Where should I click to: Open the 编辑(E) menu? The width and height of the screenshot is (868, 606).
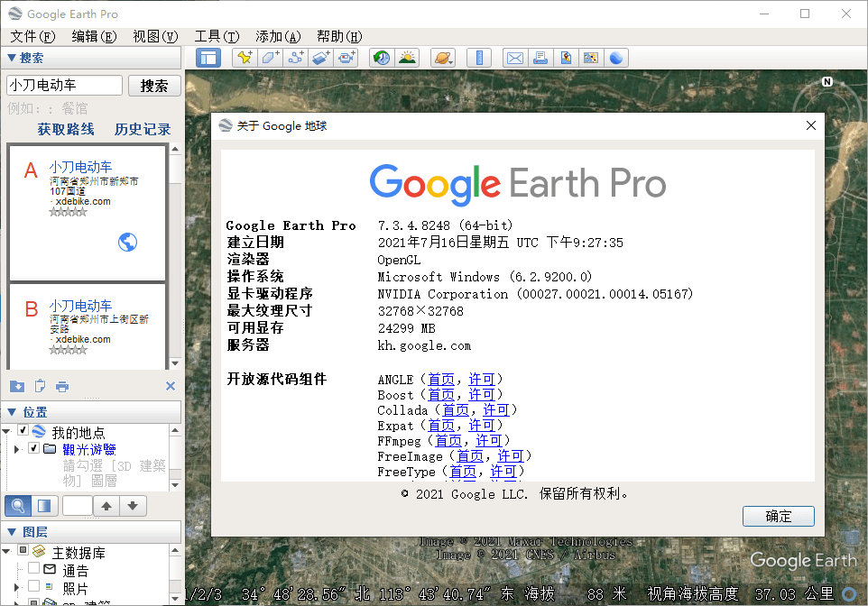[94, 37]
